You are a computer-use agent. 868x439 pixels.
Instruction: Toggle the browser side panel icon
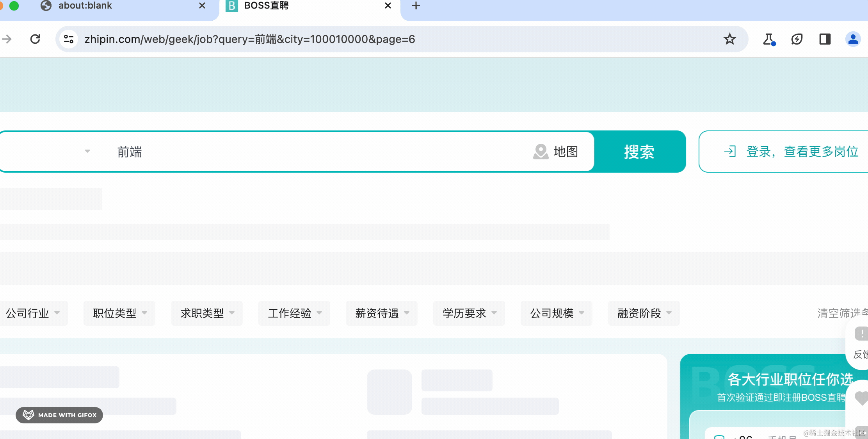[x=825, y=39]
